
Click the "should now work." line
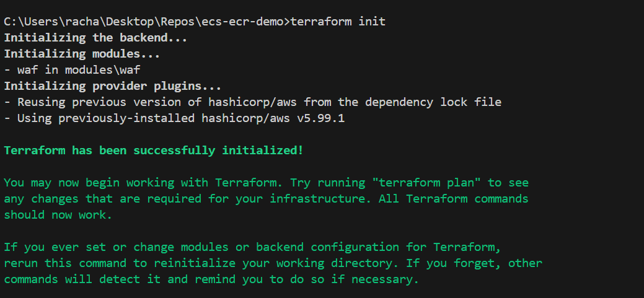click(58, 215)
